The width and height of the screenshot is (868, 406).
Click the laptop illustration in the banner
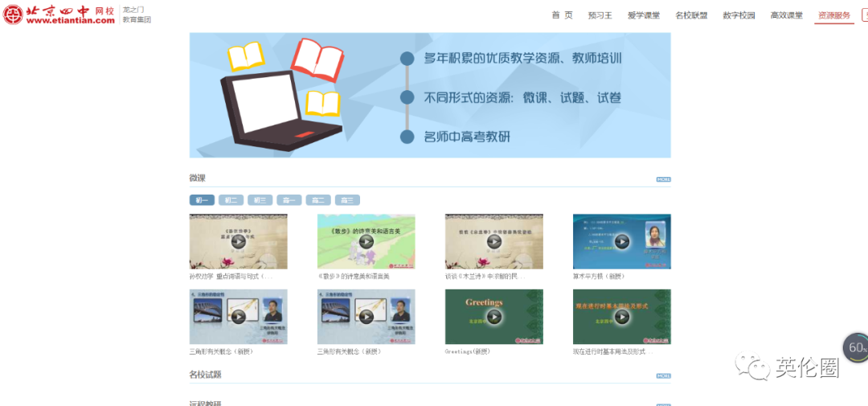coord(281,110)
